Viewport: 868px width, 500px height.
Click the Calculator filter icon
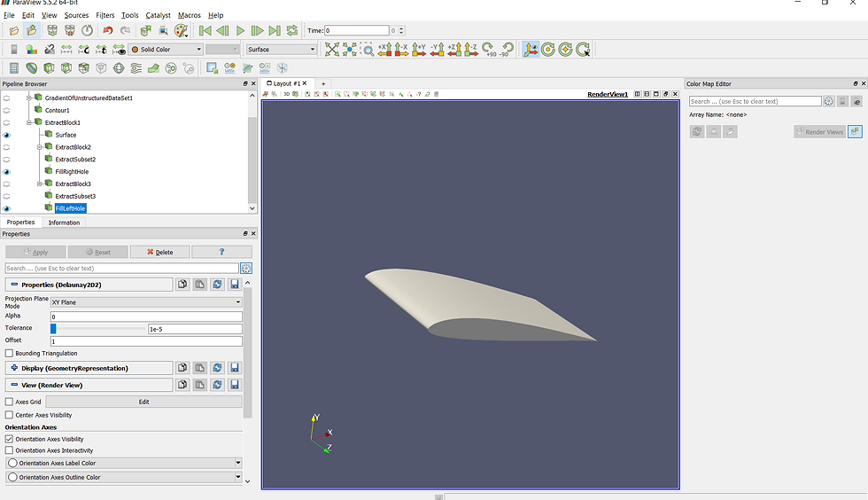point(14,67)
